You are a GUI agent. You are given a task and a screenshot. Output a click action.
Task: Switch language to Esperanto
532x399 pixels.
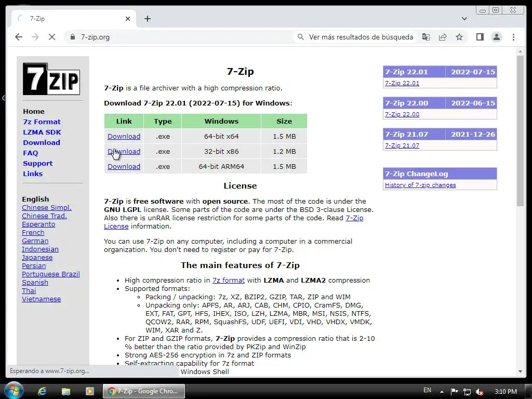pyautogui.click(x=38, y=224)
